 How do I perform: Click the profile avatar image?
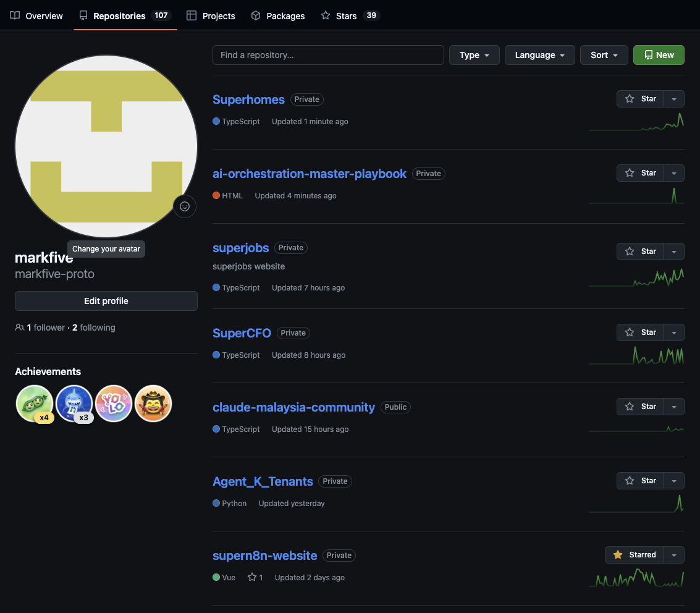(x=106, y=146)
